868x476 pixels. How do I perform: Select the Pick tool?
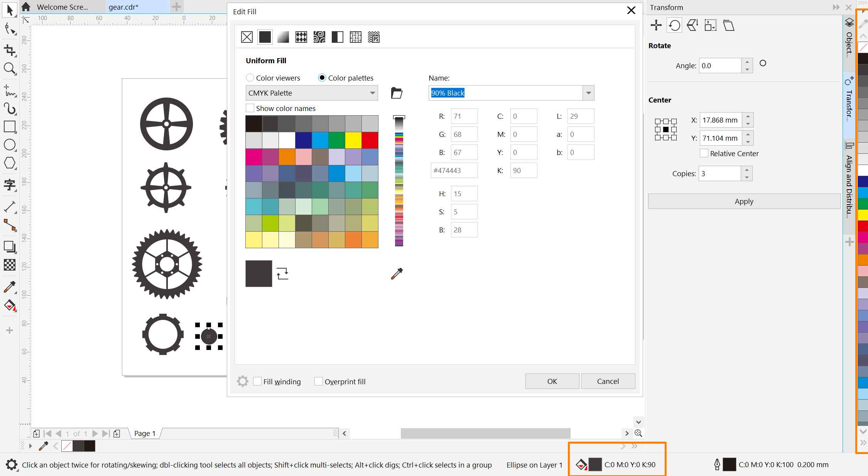pos(9,10)
